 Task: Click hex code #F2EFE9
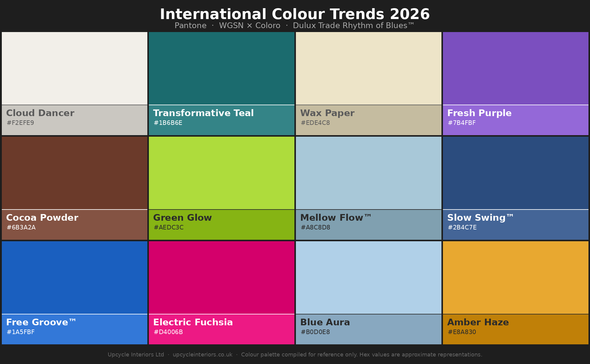[20, 123]
